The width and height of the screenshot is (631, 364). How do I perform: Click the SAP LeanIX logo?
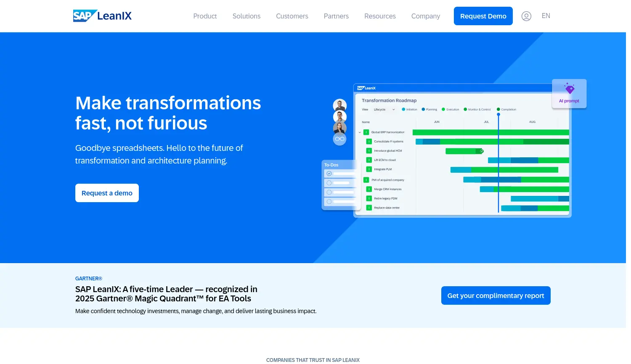coord(102,16)
